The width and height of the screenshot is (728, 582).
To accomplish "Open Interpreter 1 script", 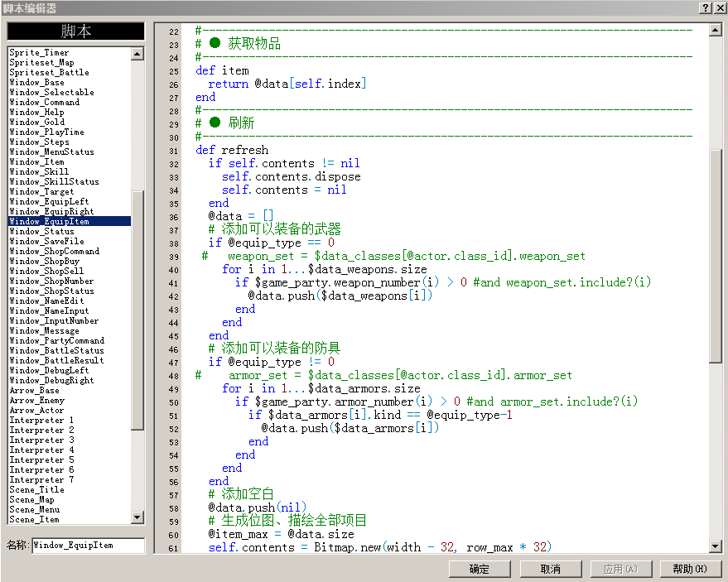I will [41, 421].
